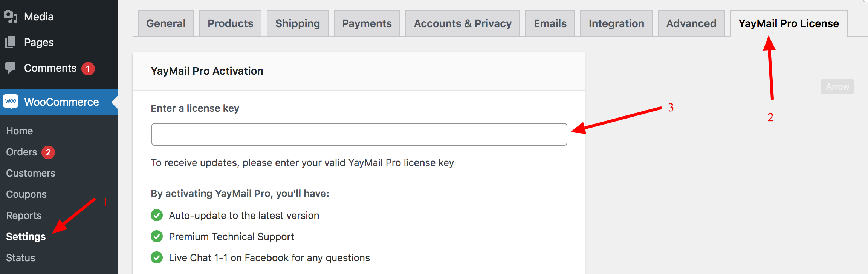
Task: Click the red Orders count badge
Action: (x=48, y=152)
